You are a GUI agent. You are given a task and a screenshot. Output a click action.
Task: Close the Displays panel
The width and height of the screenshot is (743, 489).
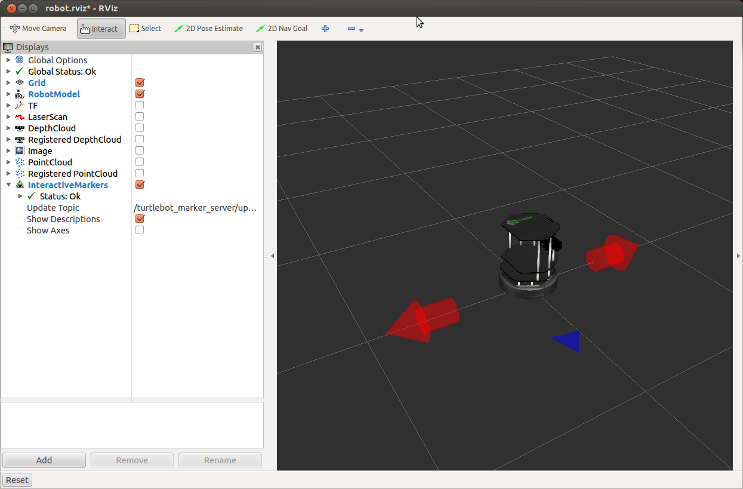click(257, 47)
